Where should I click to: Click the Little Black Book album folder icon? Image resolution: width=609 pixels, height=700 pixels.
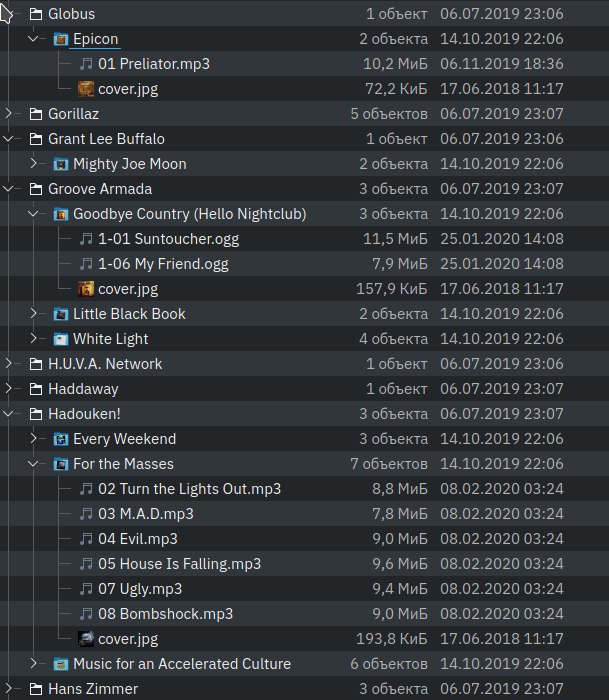pyautogui.click(x=61, y=314)
